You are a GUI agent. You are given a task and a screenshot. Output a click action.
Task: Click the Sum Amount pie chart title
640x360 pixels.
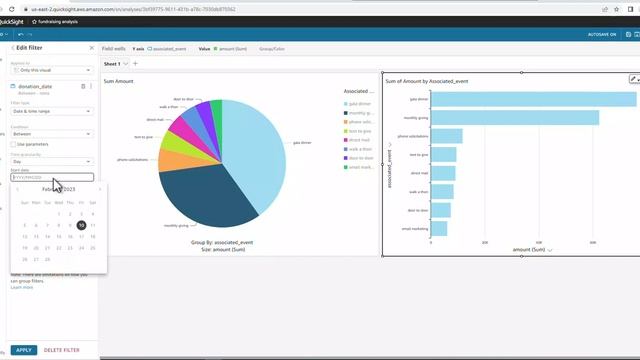pos(118,81)
